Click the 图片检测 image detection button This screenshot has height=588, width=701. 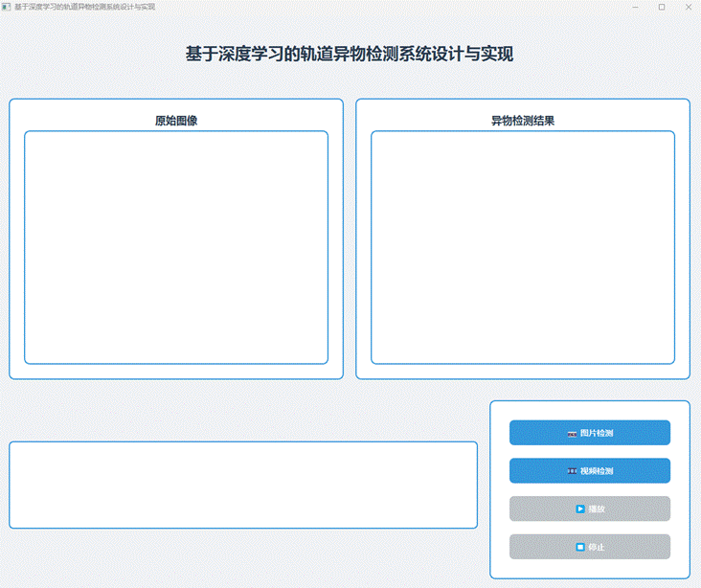point(590,433)
